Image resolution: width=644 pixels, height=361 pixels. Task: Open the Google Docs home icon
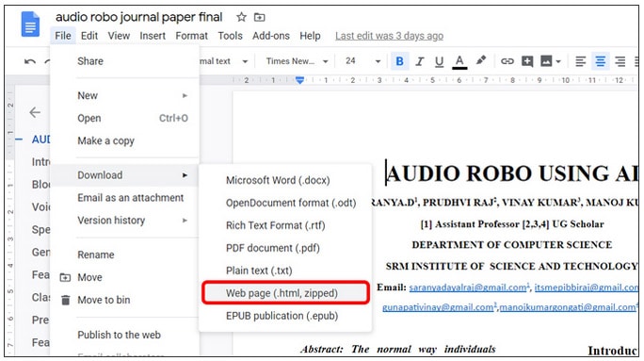click(30, 25)
